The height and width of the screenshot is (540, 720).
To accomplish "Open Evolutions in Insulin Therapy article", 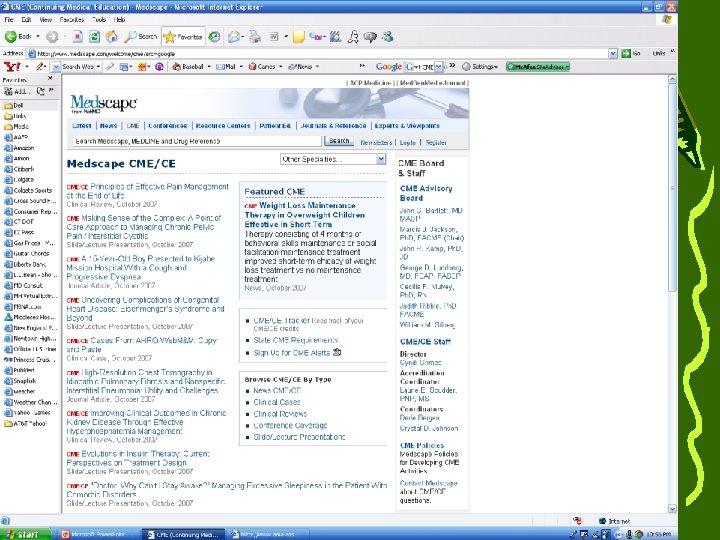I will (x=138, y=458).
